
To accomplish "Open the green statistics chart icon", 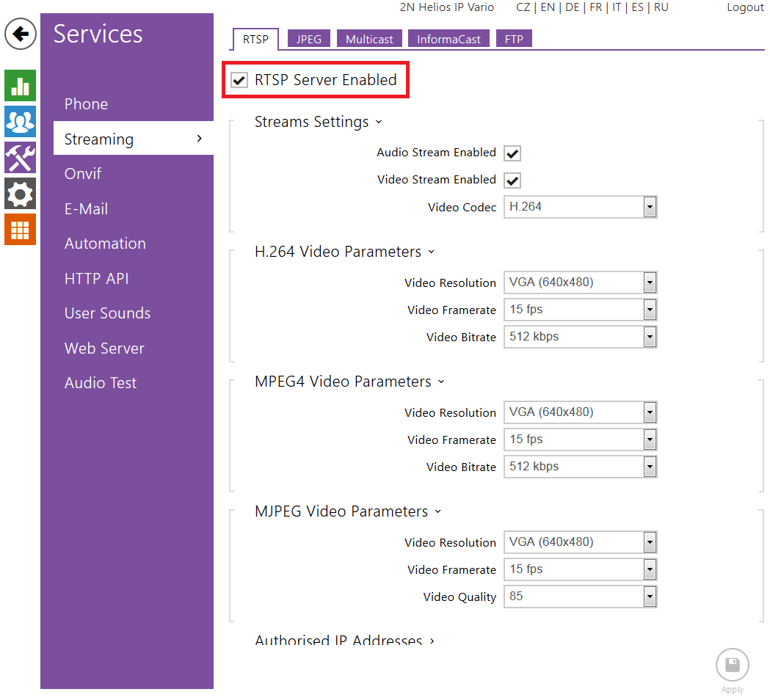I will pyautogui.click(x=20, y=85).
